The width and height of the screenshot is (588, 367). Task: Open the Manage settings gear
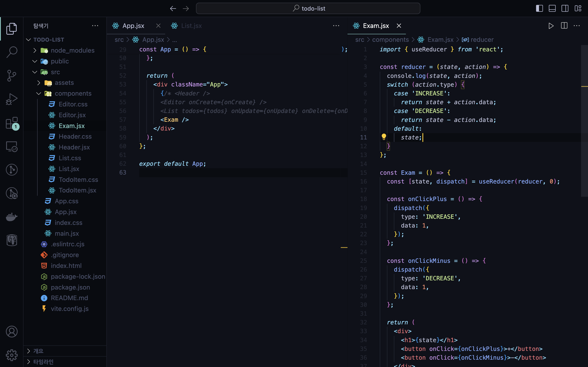tap(11, 355)
